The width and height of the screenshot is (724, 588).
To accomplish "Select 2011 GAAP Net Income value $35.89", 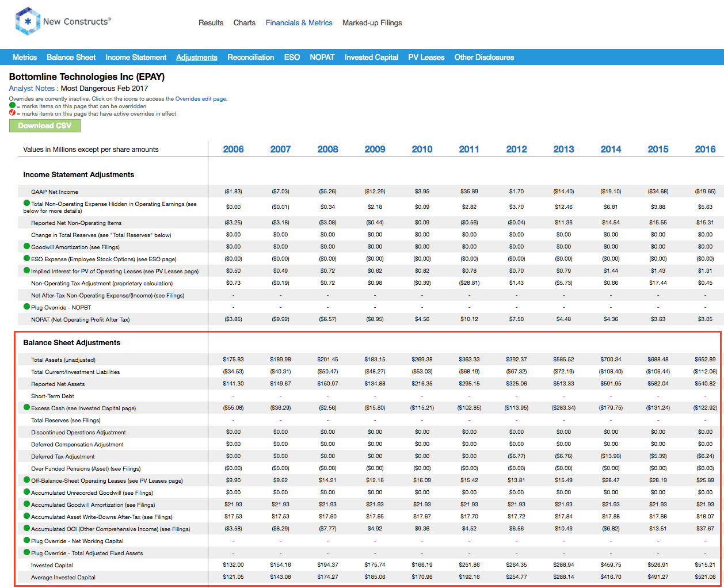I will click(470, 192).
